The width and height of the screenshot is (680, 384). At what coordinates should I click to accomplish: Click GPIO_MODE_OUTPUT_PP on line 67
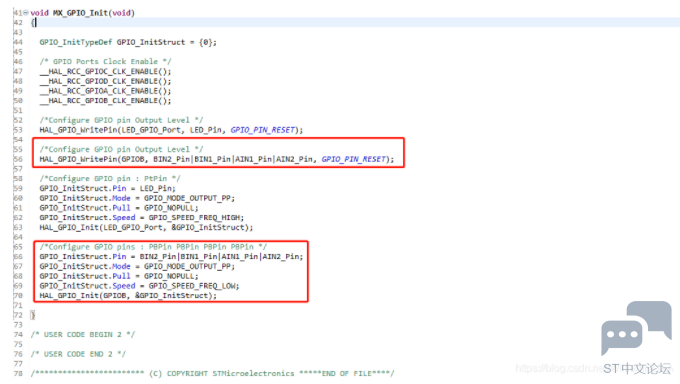187,266
